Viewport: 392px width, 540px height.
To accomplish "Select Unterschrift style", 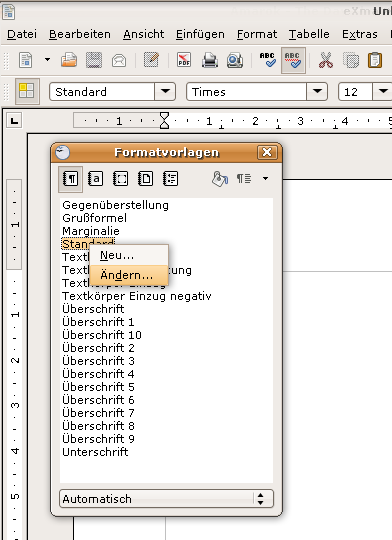I will click(x=95, y=452).
